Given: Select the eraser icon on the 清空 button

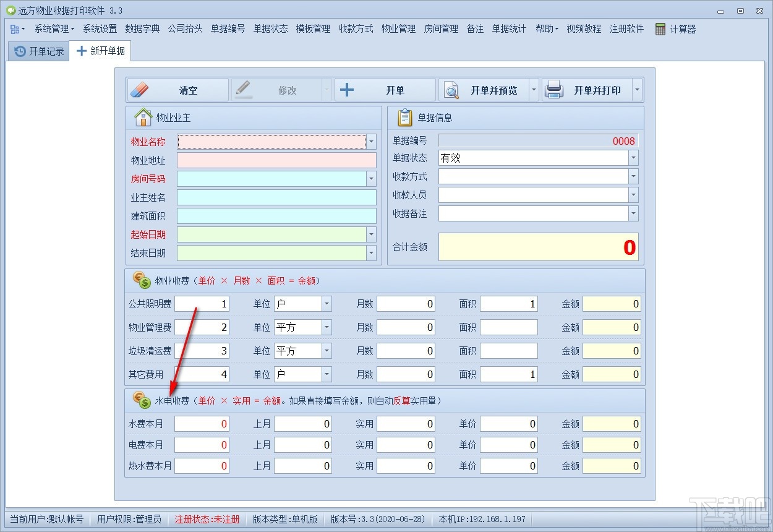Looking at the screenshot, I should click(x=141, y=89).
